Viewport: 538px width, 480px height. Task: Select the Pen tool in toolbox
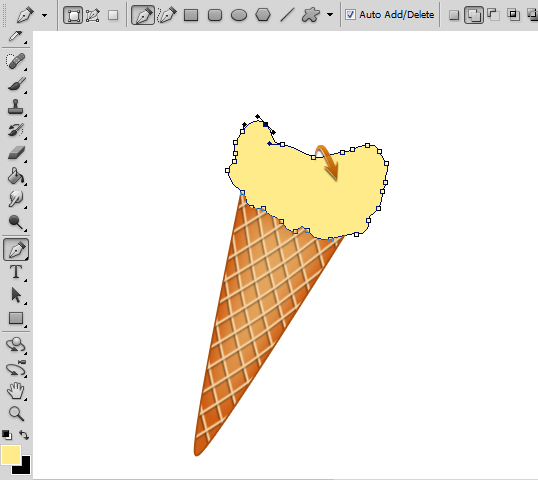16,249
